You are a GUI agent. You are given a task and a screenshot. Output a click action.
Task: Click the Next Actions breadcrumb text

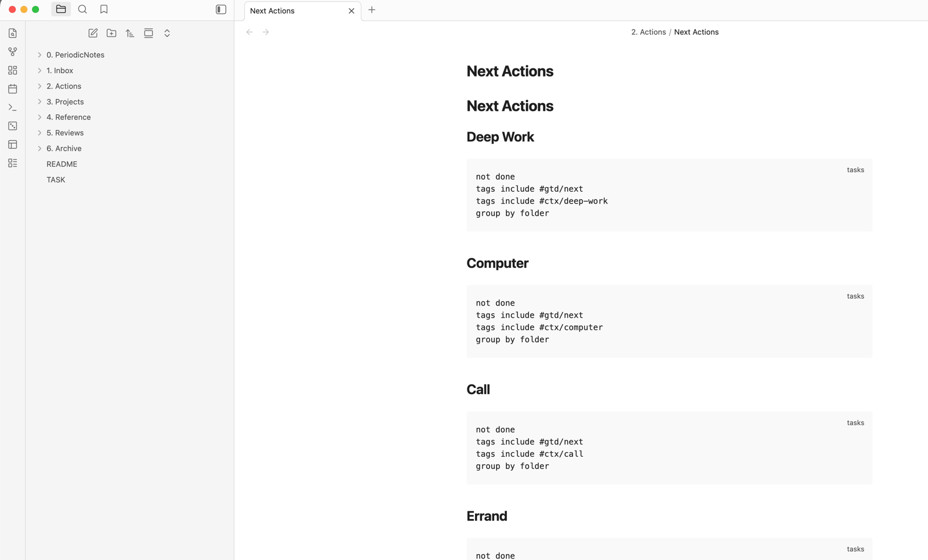pyautogui.click(x=696, y=32)
